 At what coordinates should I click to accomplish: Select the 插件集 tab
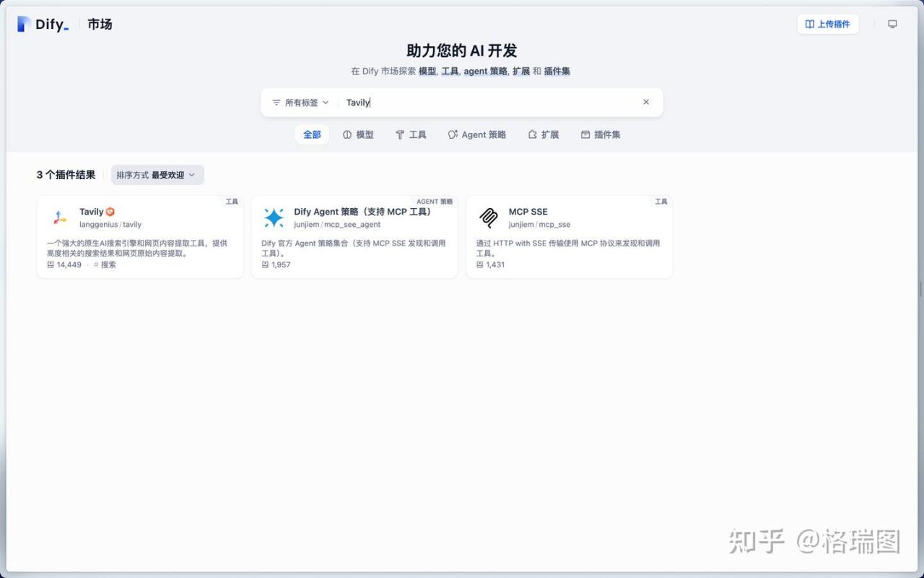601,134
